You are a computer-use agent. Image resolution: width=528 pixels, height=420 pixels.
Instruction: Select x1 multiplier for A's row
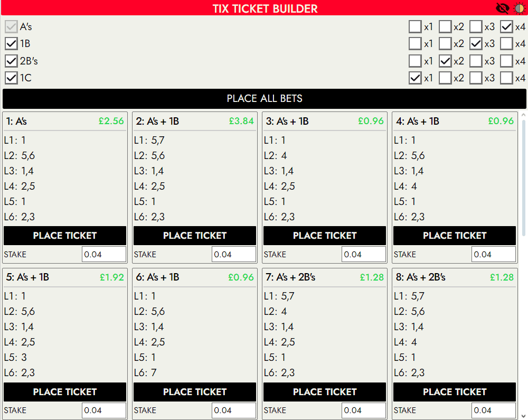pyautogui.click(x=415, y=26)
